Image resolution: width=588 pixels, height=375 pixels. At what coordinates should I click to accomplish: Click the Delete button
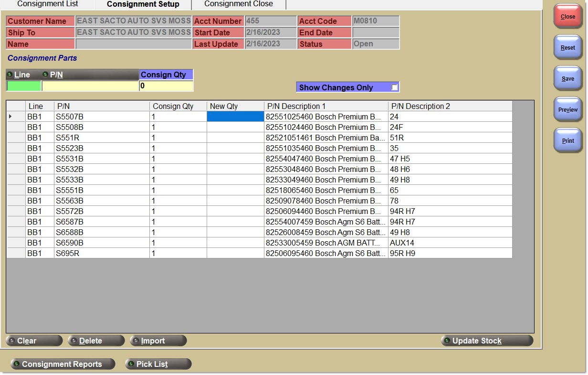(x=96, y=341)
